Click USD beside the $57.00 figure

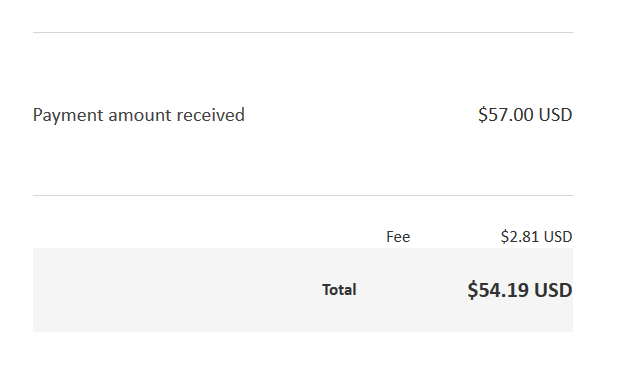click(x=555, y=114)
